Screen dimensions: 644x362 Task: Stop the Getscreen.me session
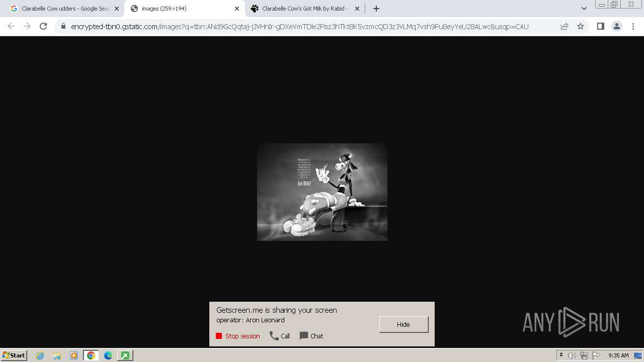point(238,336)
